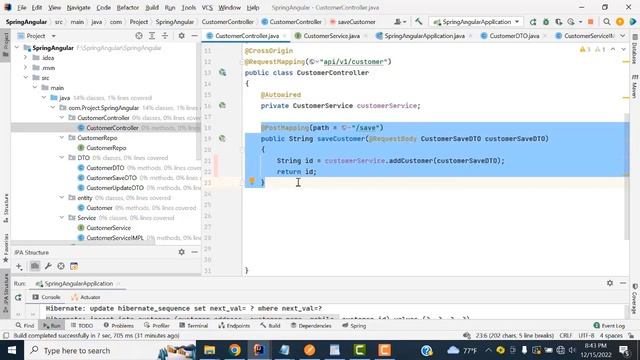Open the Problems tool window
The height and width of the screenshot is (360, 640).
coord(118,326)
